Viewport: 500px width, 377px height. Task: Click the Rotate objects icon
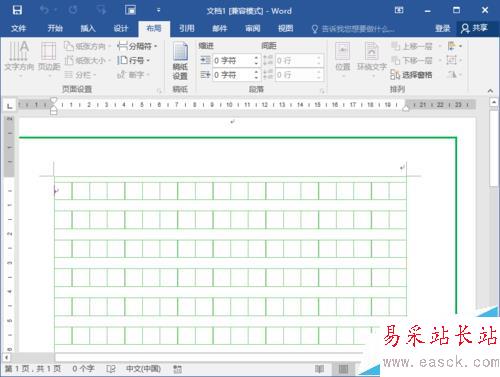click(x=455, y=75)
